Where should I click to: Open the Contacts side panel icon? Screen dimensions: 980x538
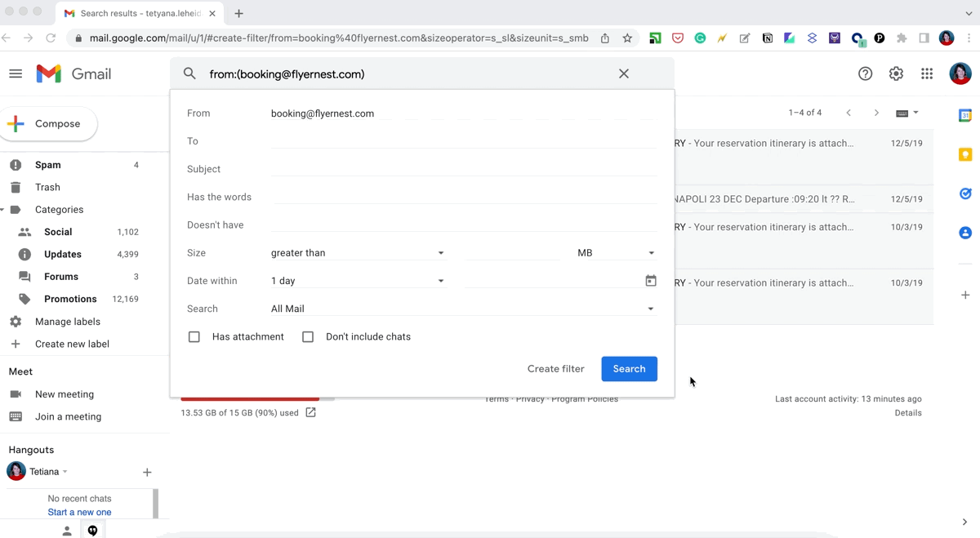tap(965, 233)
